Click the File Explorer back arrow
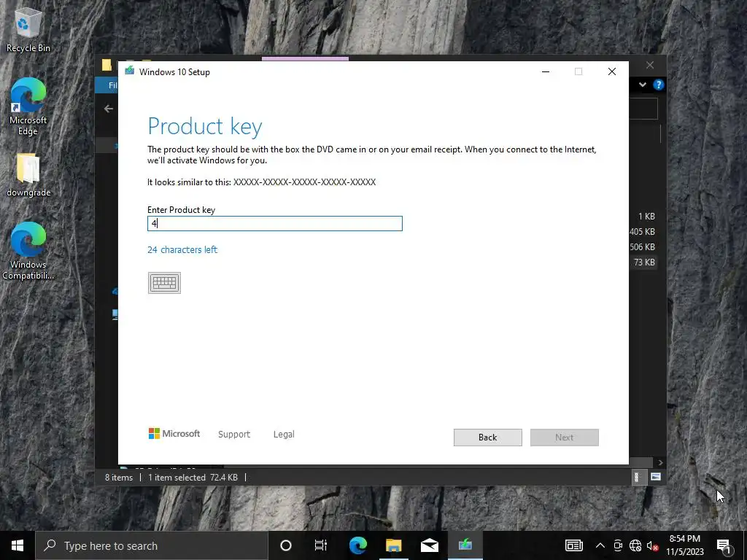Image resolution: width=747 pixels, height=560 pixels. tap(109, 109)
